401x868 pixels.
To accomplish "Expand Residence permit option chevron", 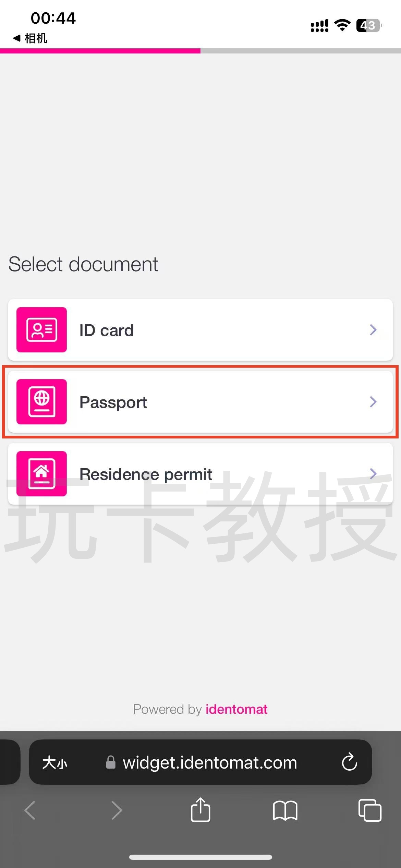I will [x=373, y=474].
